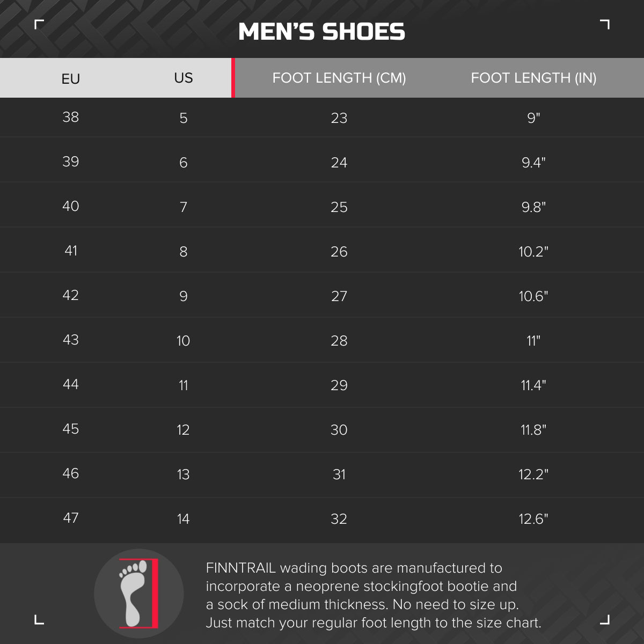Viewport: 644px width, 644px height.
Task: Select US size 10 cell
Action: 183,341
